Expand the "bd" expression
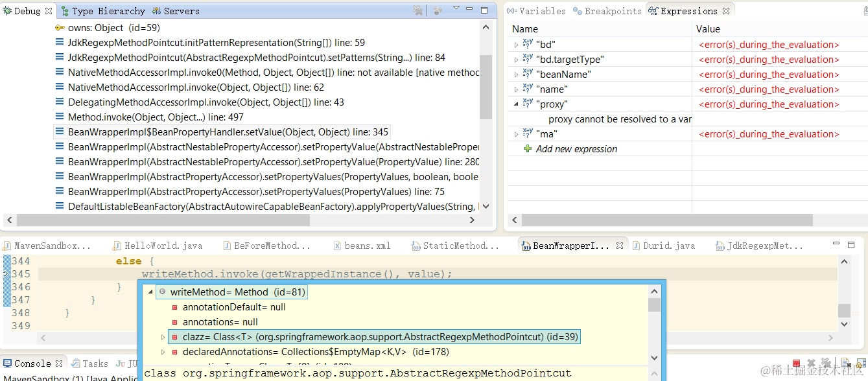This screenshot has height=381, width=868. (516, 45)
